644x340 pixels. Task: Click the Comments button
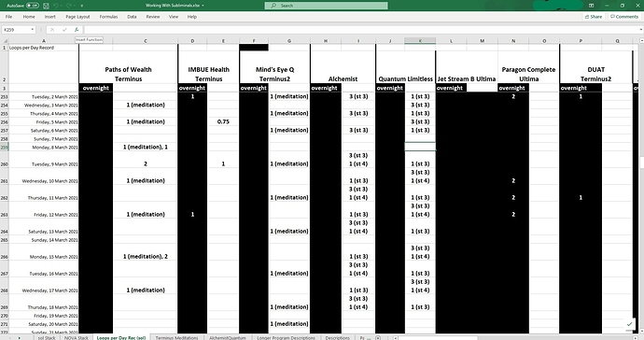click(x=623, y=17)
